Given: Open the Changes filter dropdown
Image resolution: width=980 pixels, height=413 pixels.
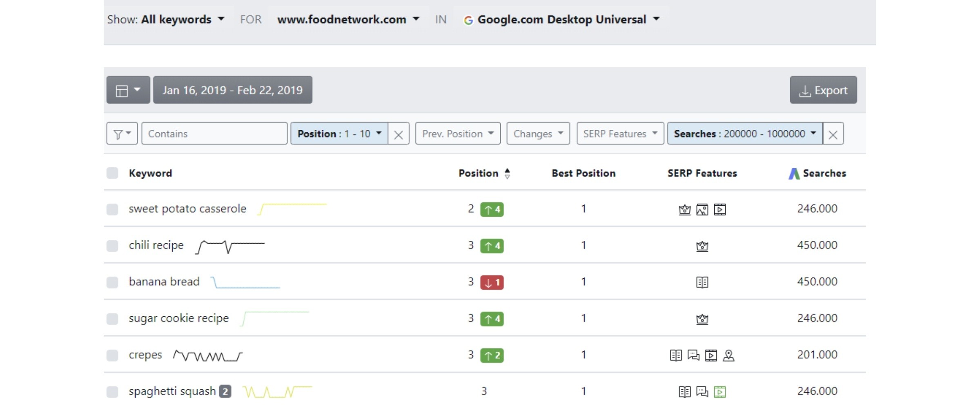Looking at the screenshot, I should (538, 133).
